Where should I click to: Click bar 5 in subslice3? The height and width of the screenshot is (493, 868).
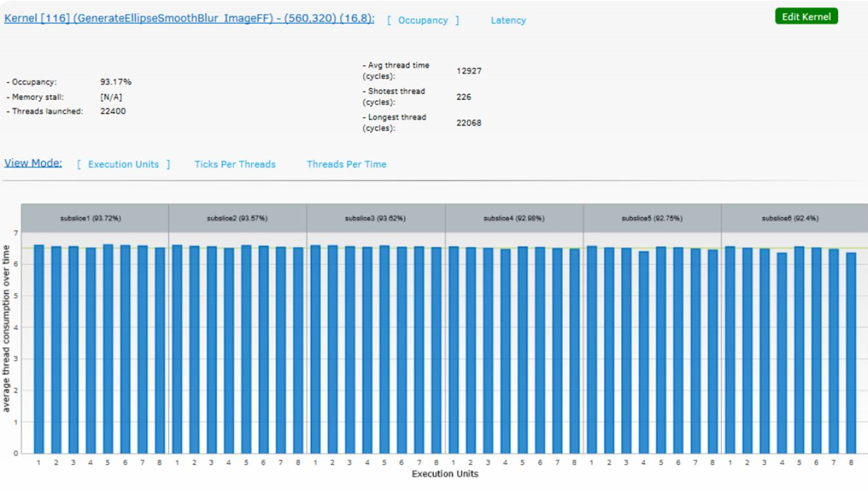[384, 352]
